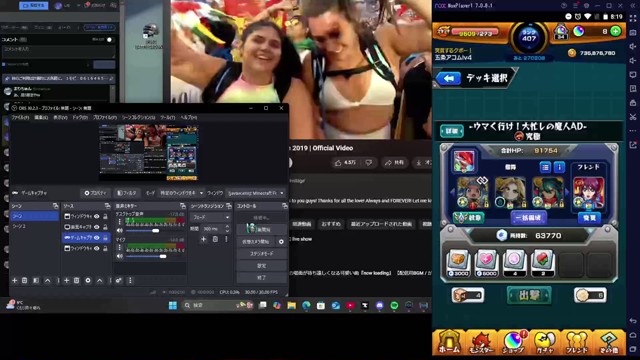Tap the green 出撃 button in game
Image resolution: width=640 pixels, height=360 pixels.
[x=529, y=296]
